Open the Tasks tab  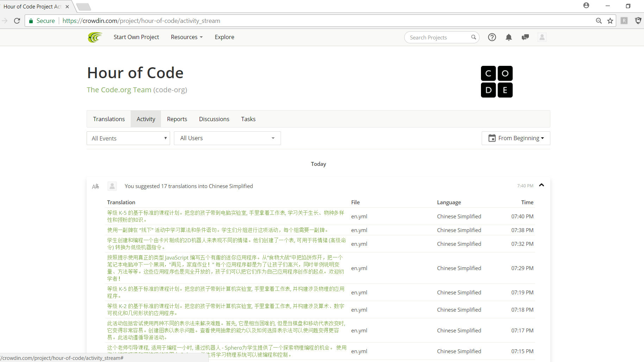248,119
